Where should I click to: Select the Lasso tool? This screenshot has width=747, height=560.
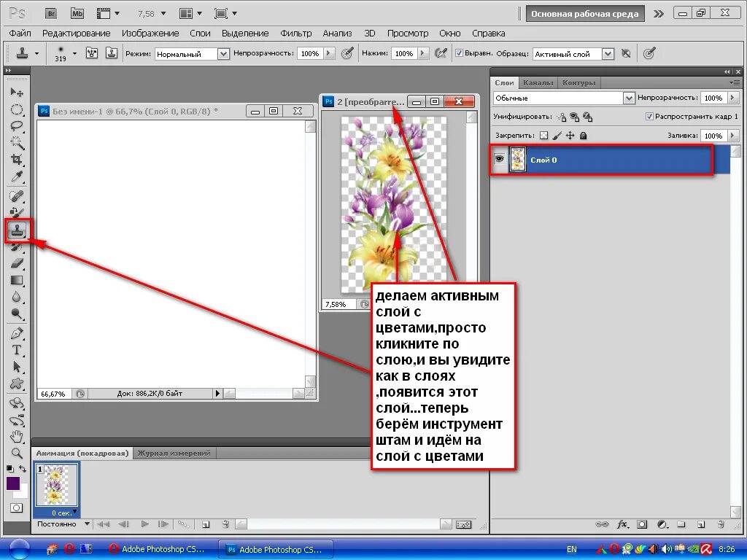pos(17,126)
